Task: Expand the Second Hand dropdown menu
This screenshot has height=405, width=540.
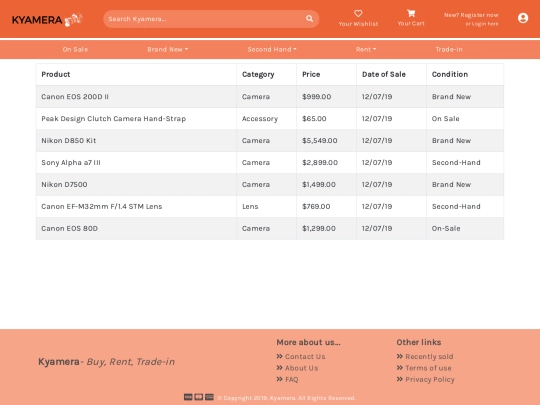Action: click(272, 50)
